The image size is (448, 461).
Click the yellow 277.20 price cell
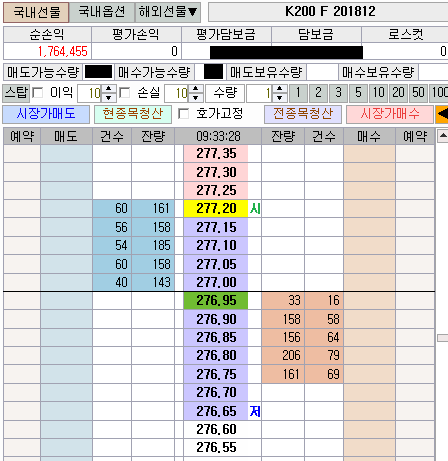(216, 209)
